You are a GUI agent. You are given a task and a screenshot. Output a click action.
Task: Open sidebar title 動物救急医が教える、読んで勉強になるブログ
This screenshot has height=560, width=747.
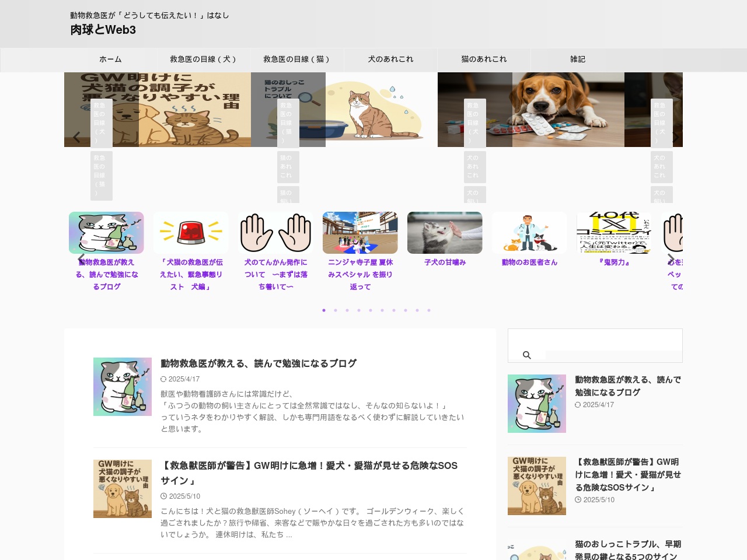[x=628, y=386]
